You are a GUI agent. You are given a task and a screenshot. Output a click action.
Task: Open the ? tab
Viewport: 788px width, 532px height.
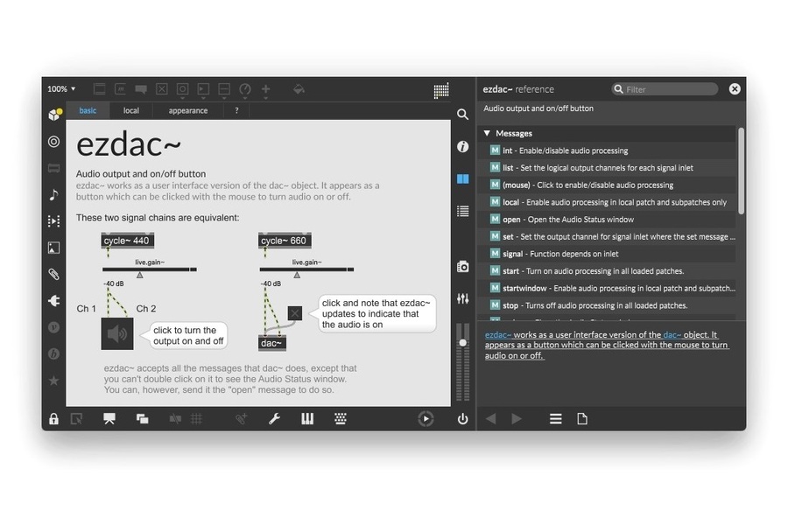point(236,110)
